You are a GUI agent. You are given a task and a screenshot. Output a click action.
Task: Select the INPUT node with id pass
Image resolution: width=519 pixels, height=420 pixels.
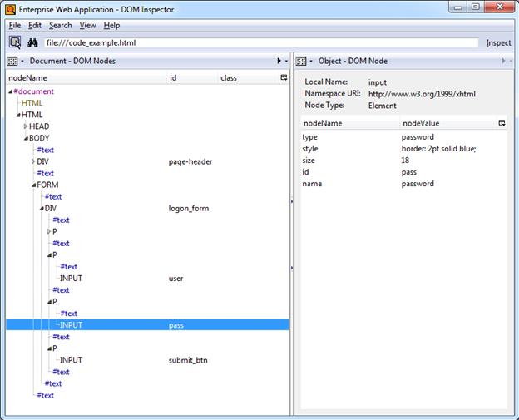tap(147, 325)
